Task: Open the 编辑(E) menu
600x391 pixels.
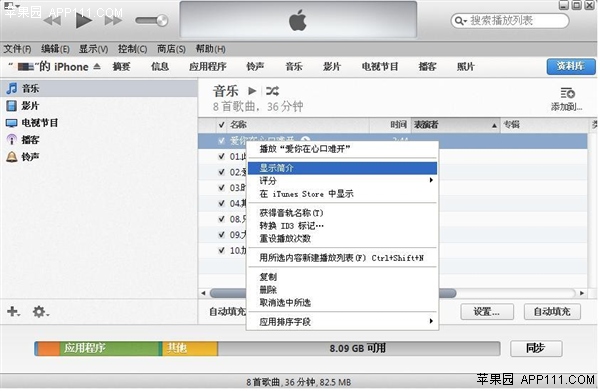Action: (55, 49)
